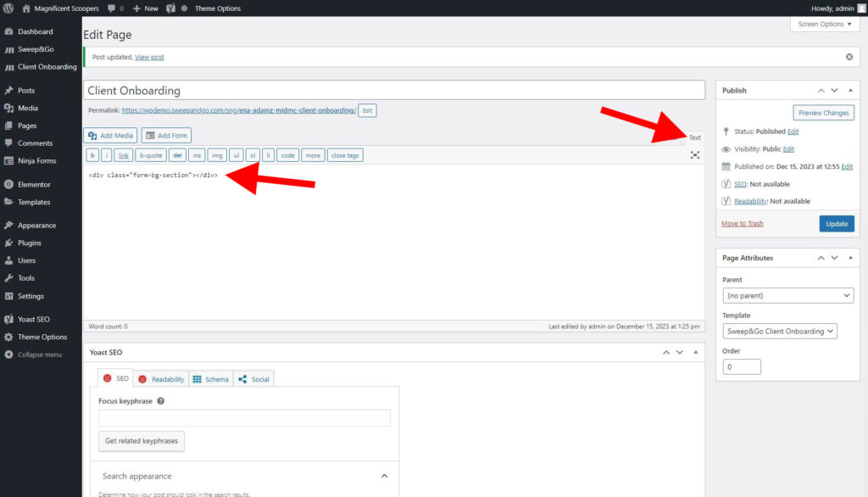Open the Template dropdown
The height and width of the screenshot is (497, 868).
pos(780,331)
